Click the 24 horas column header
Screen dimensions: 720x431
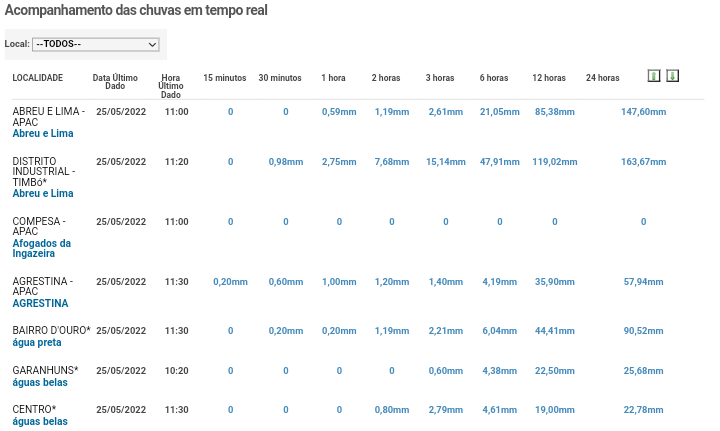point(602,78)
